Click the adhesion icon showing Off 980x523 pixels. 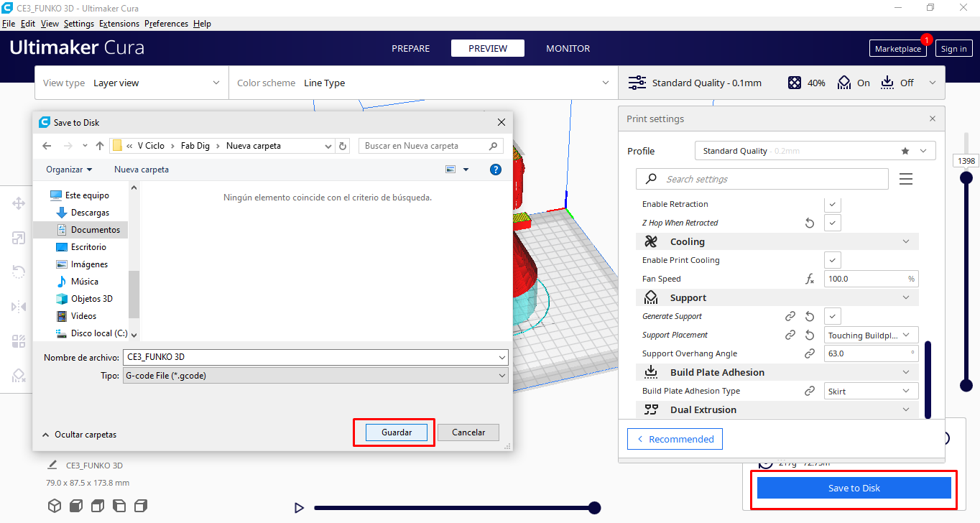point(887,83)
